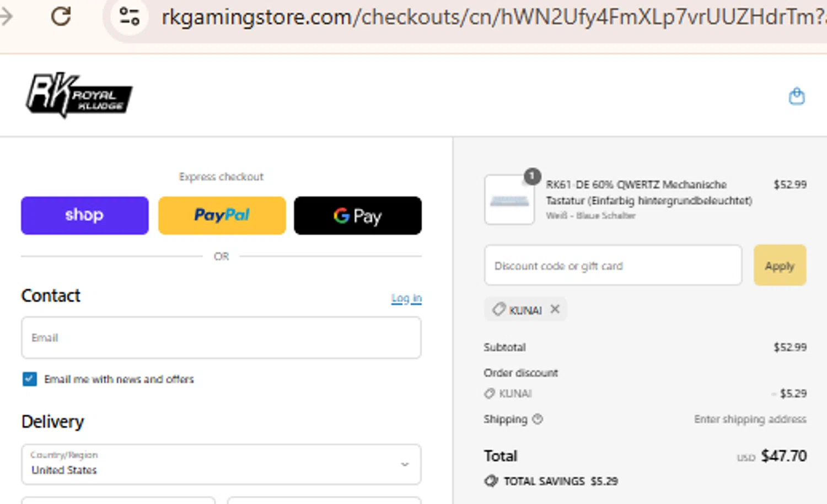Click the TOTAL SAVINGS $5.29 text

tap(561, 481)
